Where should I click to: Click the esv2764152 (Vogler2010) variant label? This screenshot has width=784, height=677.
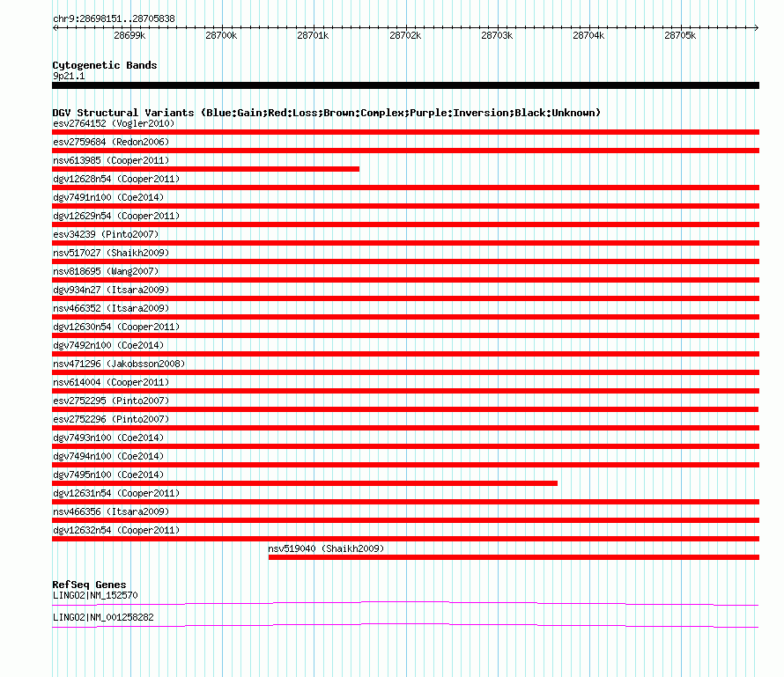click(x=114, y=123)
